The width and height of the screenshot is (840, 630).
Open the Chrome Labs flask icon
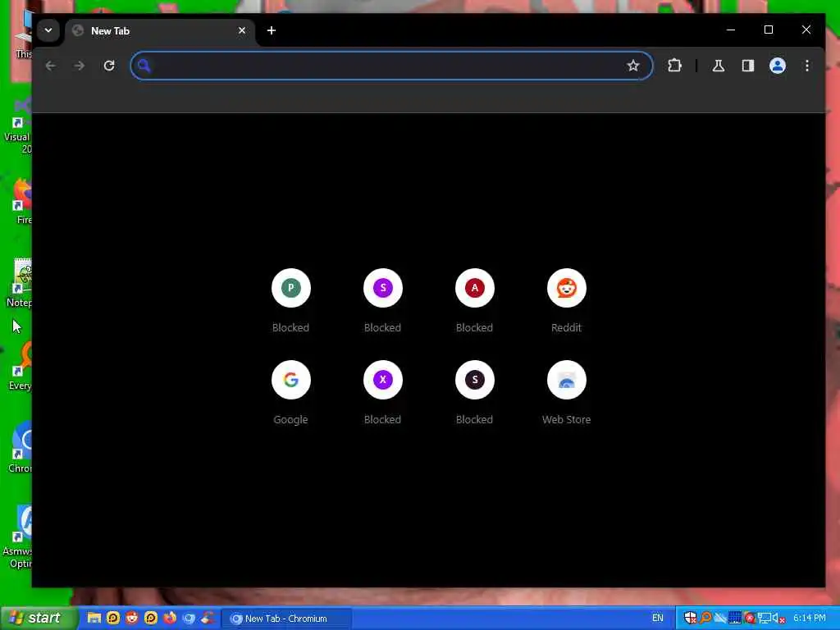(x=718, y=66)
